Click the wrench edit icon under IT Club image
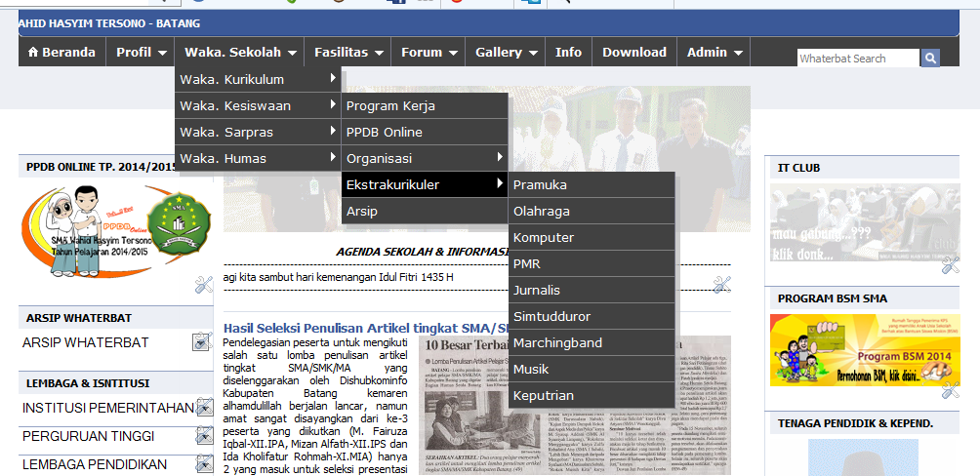The width and height of the screenshot is (980, 476). [x=950, y=265]
